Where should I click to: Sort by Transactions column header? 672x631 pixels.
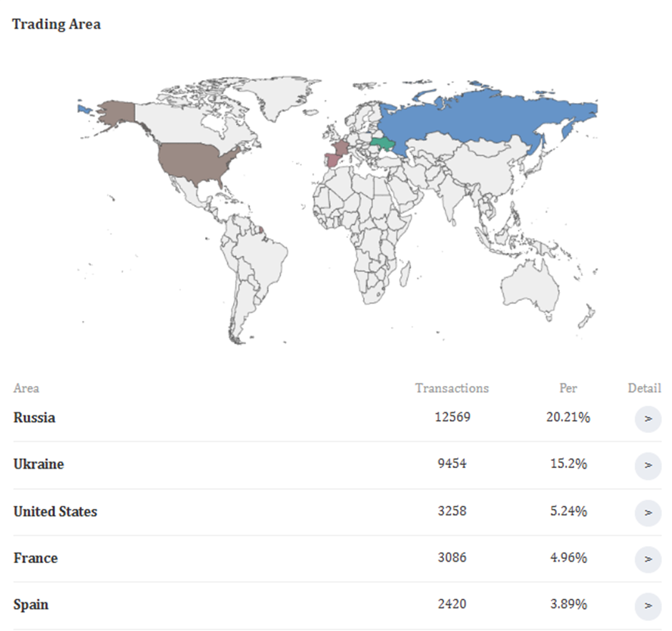[x=452, y=388]
